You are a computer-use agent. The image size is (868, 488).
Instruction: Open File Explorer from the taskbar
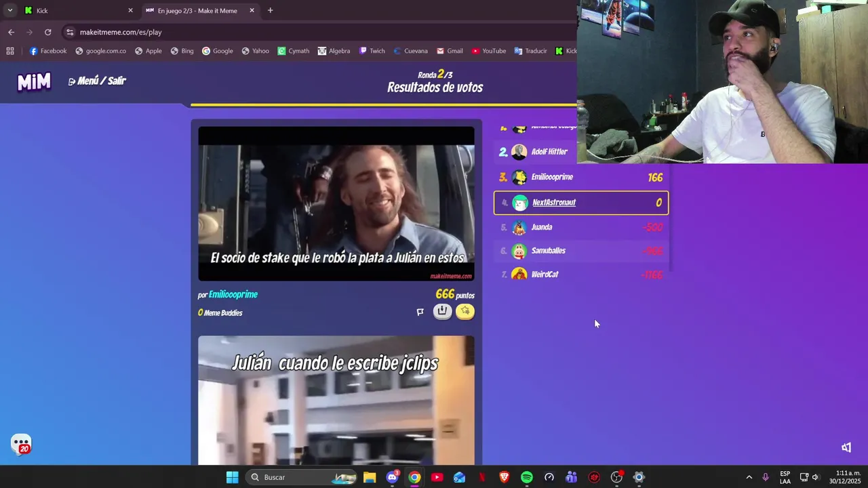pos(370,477)
